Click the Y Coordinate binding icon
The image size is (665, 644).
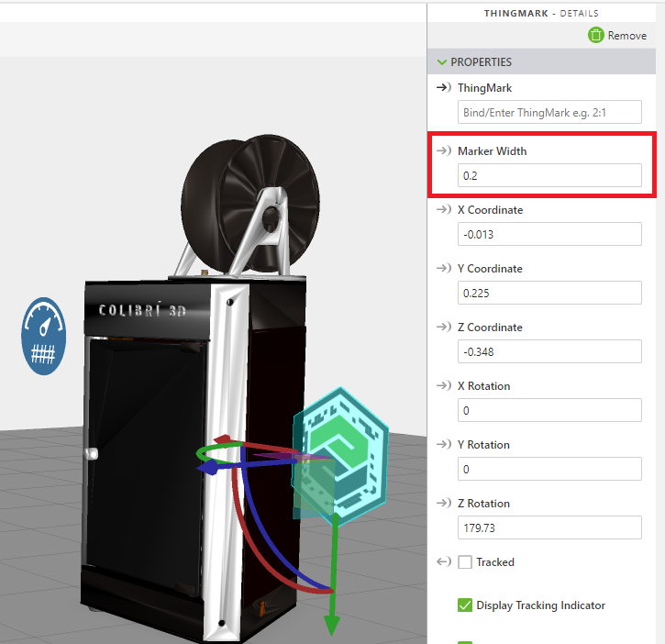tap(444, 268)
